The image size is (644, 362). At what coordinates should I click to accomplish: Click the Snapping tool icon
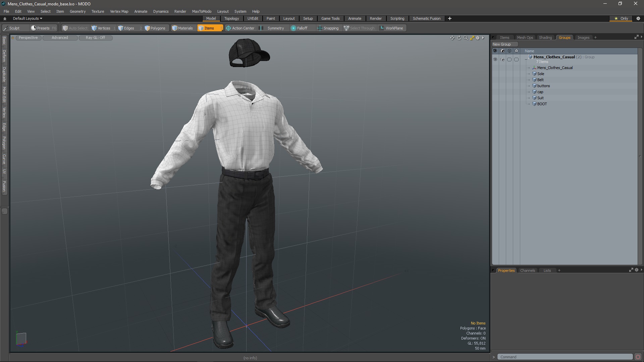[320, 28]
